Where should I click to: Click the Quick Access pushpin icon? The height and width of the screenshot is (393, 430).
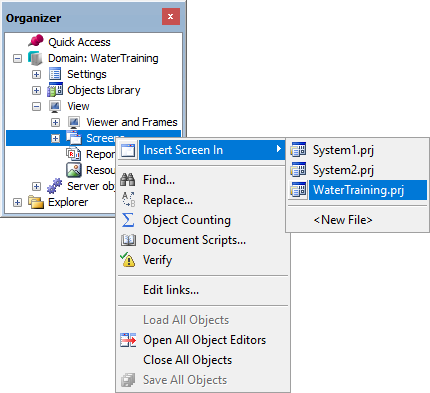36,41
